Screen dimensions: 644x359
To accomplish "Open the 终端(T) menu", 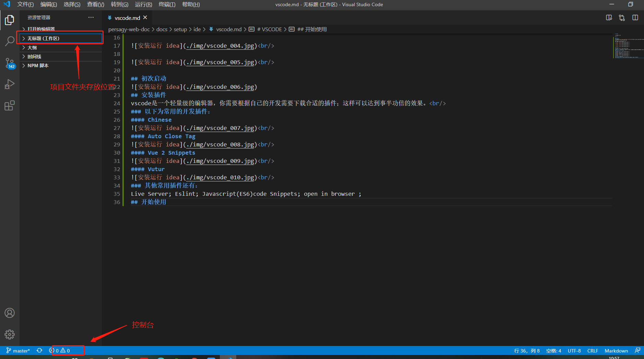I will pyautogui.click(x=167, y=4).
